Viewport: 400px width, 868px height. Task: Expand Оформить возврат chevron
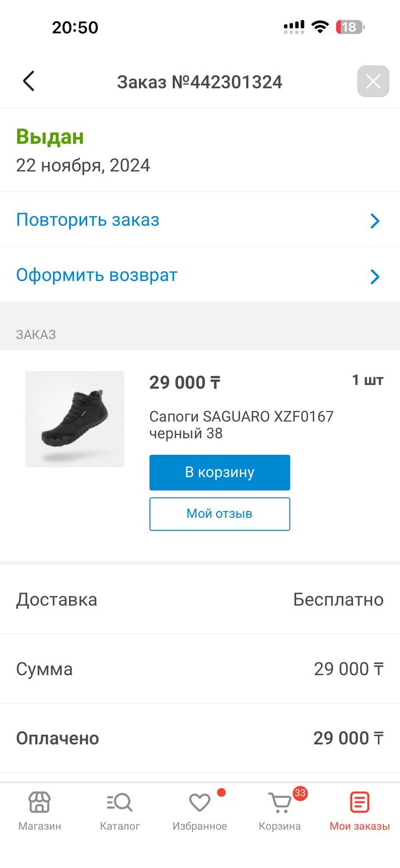click(x=375, y=276)
